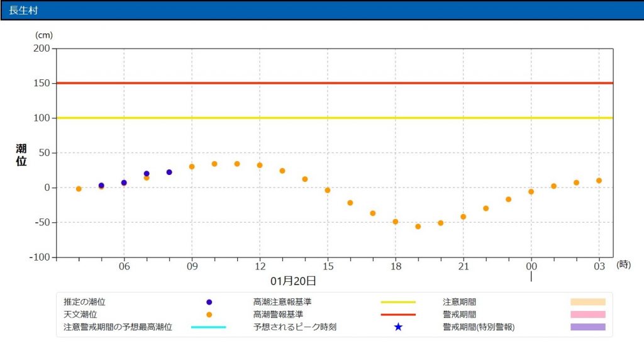The image size is (644, 343).
Task: Click the 01月20日 date label below the axis
Action: [x=293, y=281]
